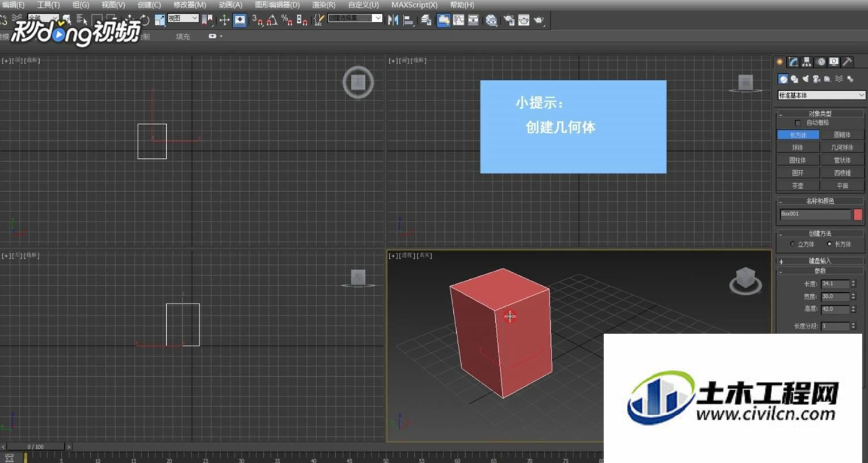This screenshot has width=868, height=463.
Task: Open the red object color swatch
Action: [858, 214]
